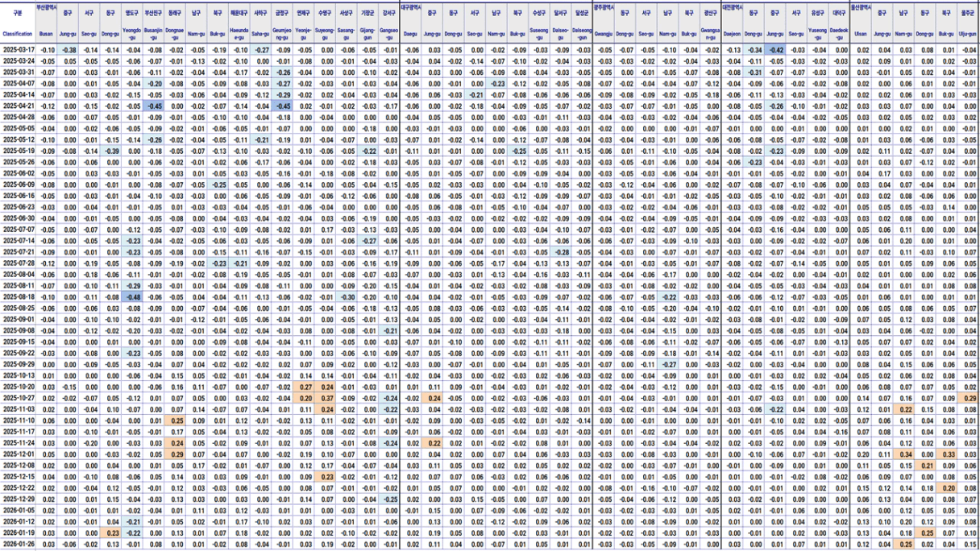
Task: Click the -0.39 Busan Dong-gu cell for 2025-05-19
Action: coord(112,151)
